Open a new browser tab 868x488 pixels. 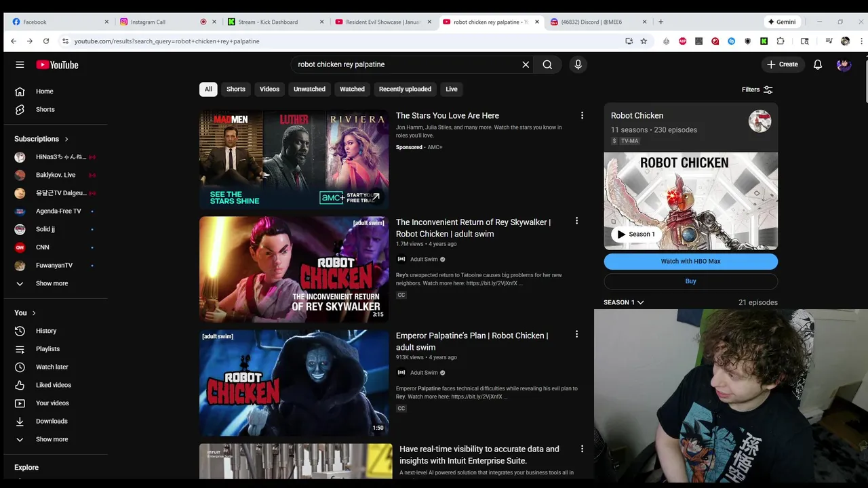660,22
